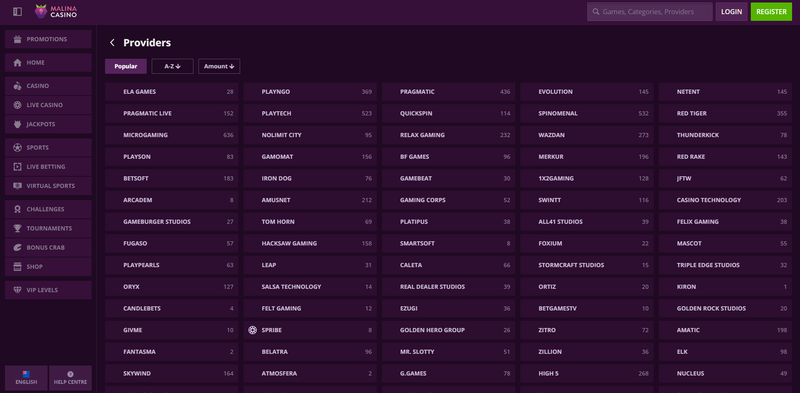Open HIGH 5 provider tile
The height and width of the screenshot is (393, 800).
click(587, 374)
